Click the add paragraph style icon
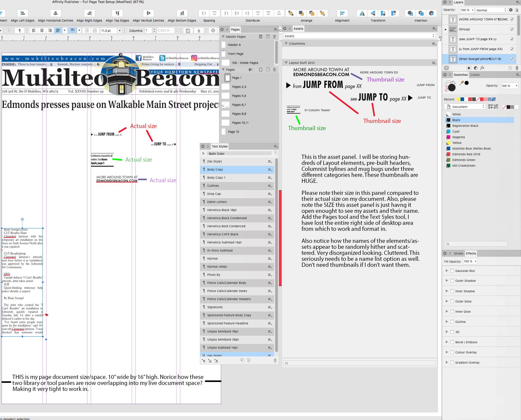 (x=203, y=361)
